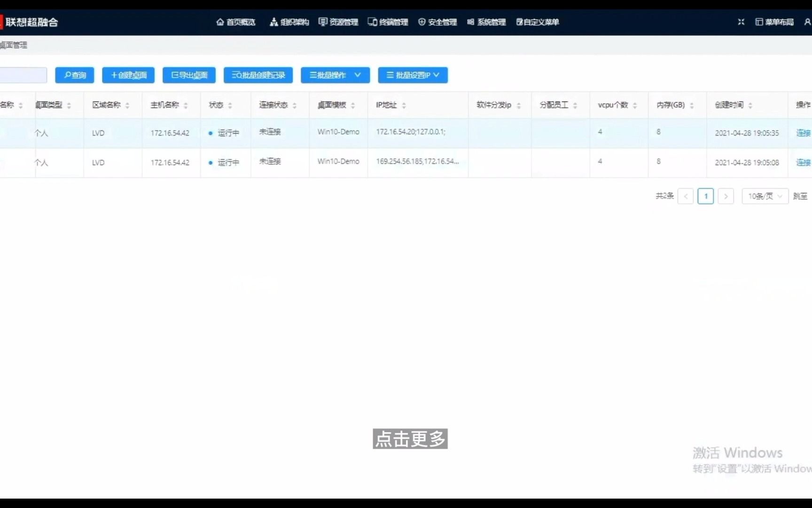The width and height of the screenshot is (812, 508).
Task: Click 2021-04-28 19:05:35 timestamp
Action: coord(747,133)
